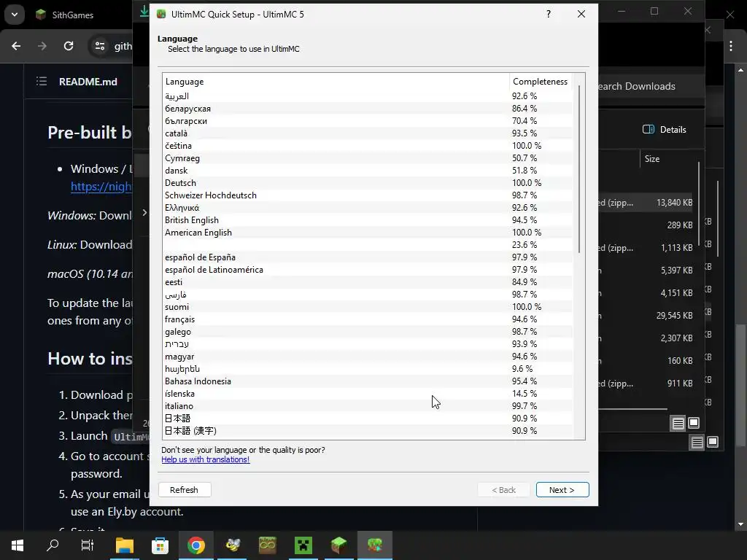Expand the Explorer navigation pane chevron
This screenshot has height=560, width=747.
coord(145,212)
